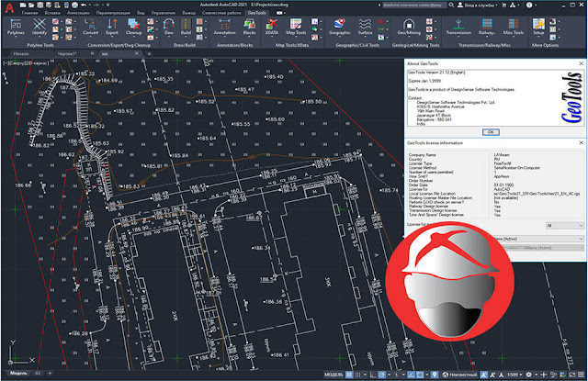This screenshot has height=381, width=588.
Task: Close the About GeoTools window
Action: (x=581, y=63)
